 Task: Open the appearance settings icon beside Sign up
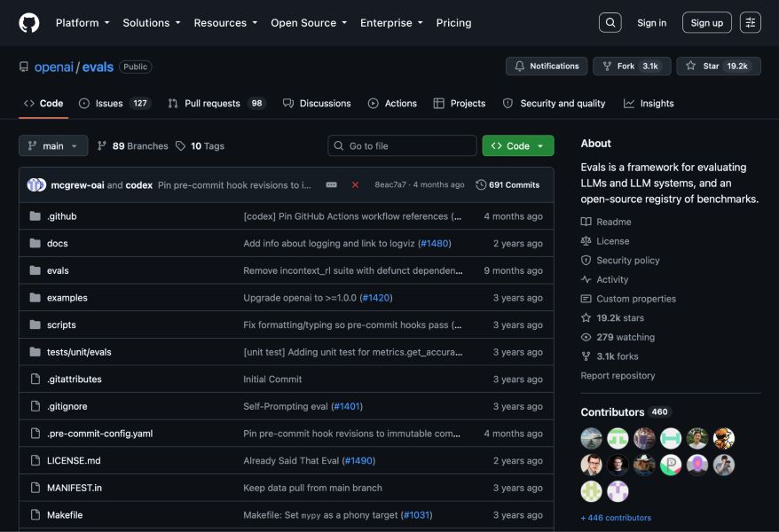click(751, 23)
